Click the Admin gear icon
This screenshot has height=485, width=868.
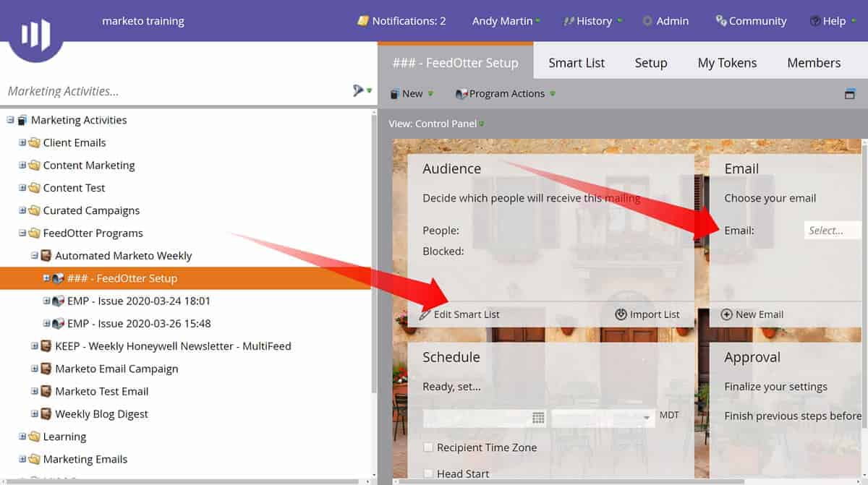click(x=647, y=21)
